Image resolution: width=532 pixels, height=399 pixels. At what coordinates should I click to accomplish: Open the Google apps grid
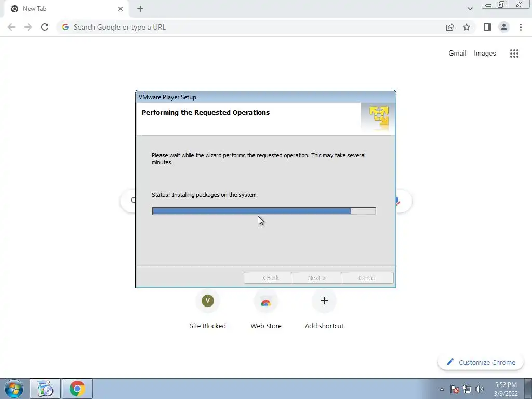[514, 54]
